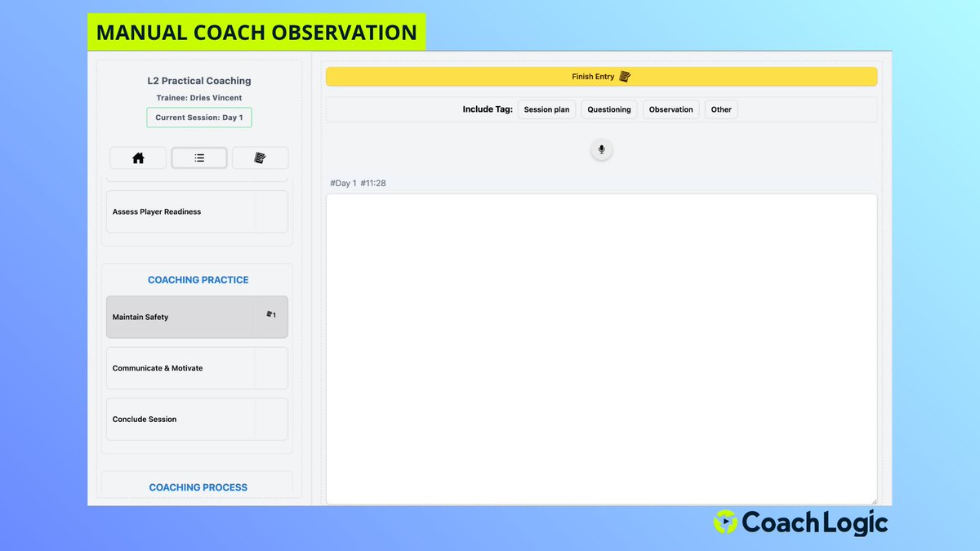Include the Questioning tag
980x551 pixels.
pos(609,109)
